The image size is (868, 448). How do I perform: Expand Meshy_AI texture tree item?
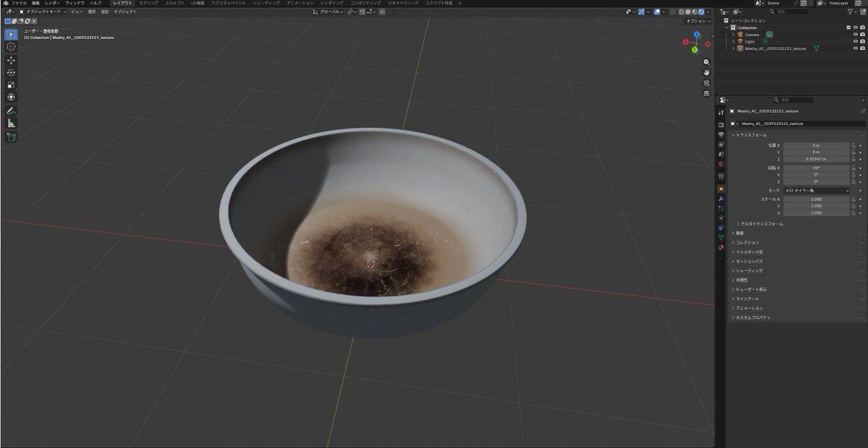(733, 48)
